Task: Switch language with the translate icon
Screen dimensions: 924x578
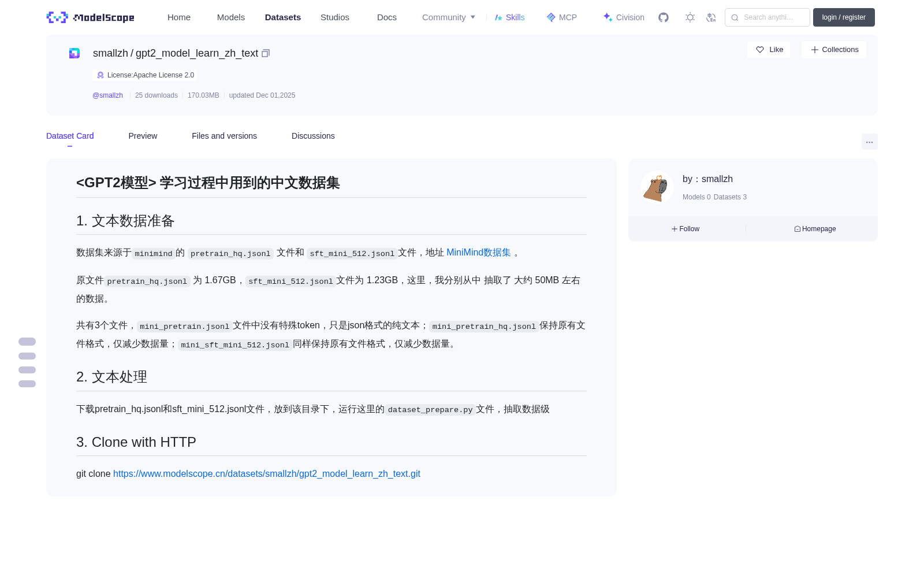Action: (x=711, y=17)
